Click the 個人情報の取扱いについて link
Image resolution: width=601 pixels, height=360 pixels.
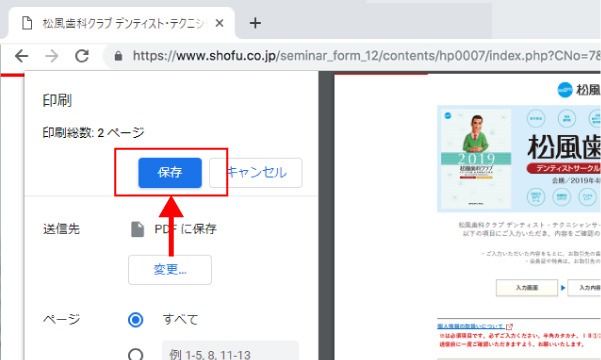471,326
